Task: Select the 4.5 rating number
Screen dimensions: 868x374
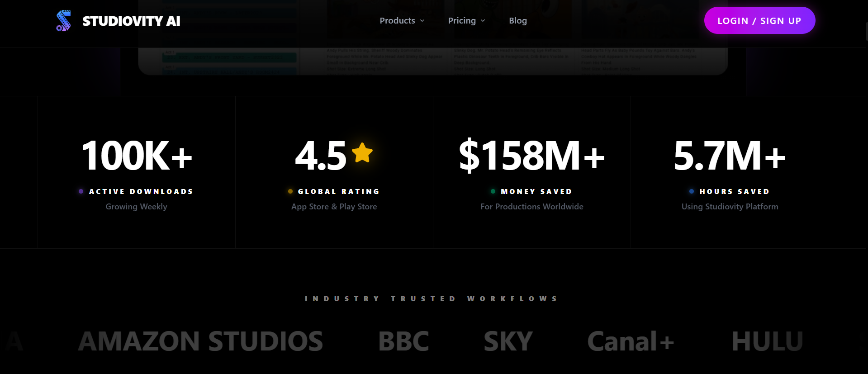Action: click(321, 156)
